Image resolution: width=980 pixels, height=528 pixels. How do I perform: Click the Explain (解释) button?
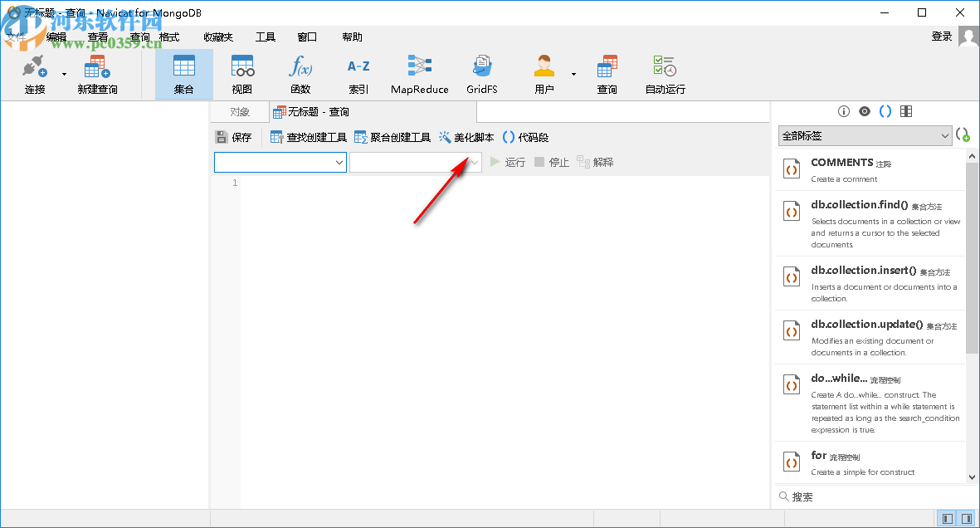click(595, 162)
